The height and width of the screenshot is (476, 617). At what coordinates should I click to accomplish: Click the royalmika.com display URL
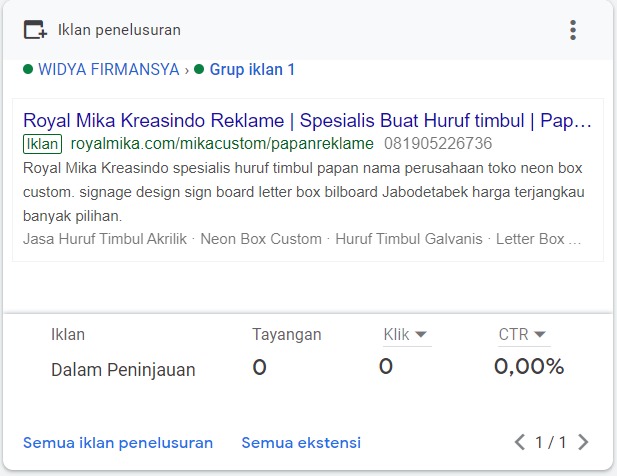pyautogui.click(x=222, y=144)
